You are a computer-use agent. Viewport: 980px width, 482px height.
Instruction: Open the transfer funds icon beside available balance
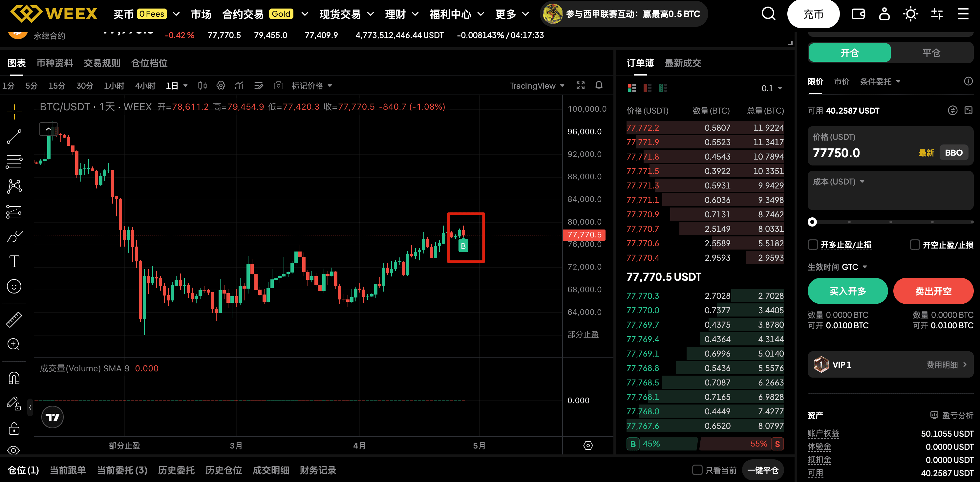pyautogui.click(x=952, y=110)
